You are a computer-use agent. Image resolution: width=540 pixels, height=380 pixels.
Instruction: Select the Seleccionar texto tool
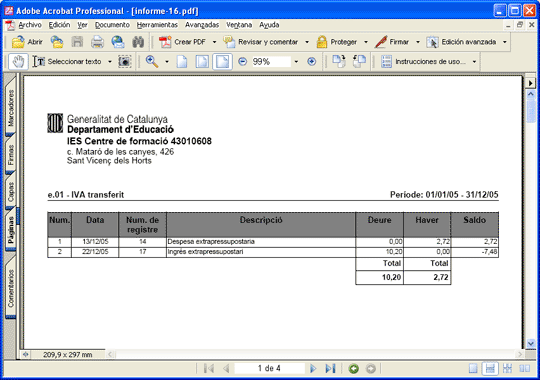pyautogui.click(x=68, y=62)
